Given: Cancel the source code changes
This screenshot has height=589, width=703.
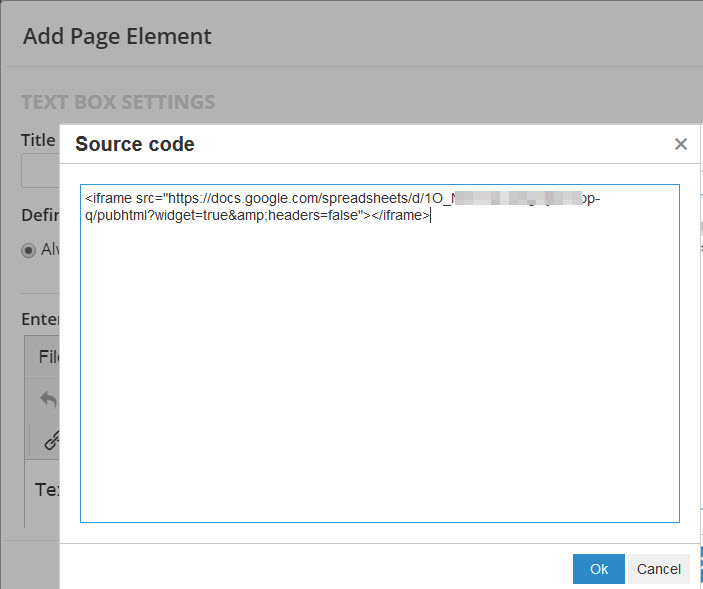Looking at the screenshot, I should (658, 569).
